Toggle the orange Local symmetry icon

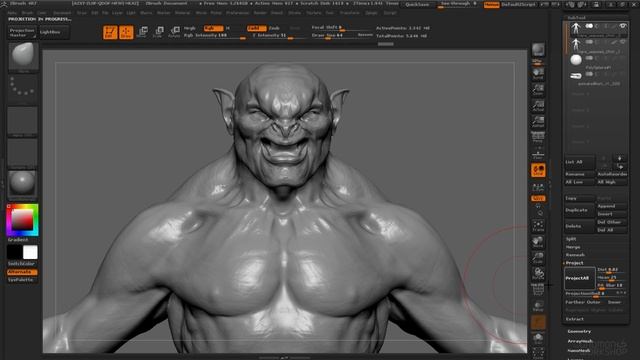tap(538, 170)
